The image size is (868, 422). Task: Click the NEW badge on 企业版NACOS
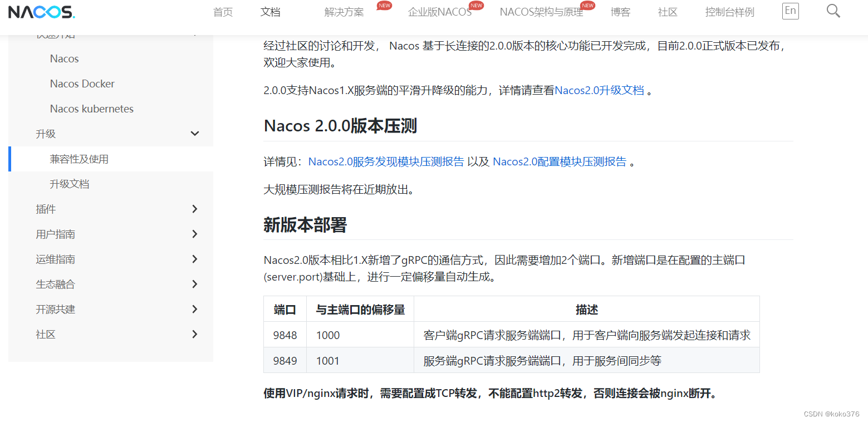[x=476, y=6]
